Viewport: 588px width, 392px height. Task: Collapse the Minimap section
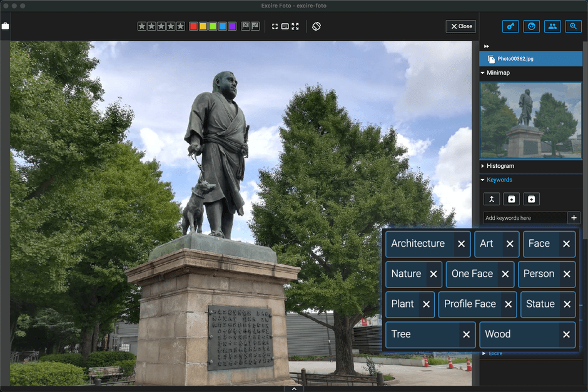(483, 73)
